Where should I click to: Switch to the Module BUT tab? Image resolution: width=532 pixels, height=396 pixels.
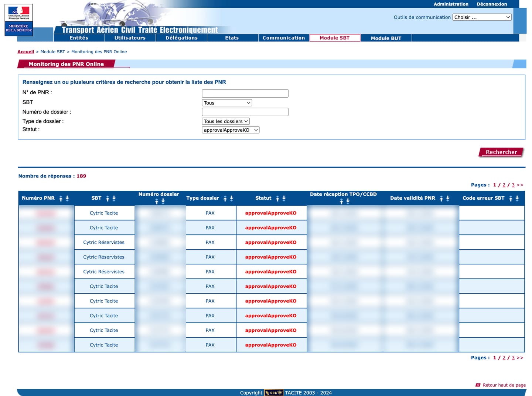[x=386, y=38]
